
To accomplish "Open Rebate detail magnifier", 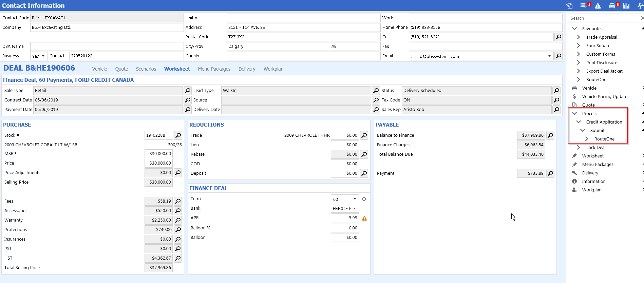I will (364, 154).
